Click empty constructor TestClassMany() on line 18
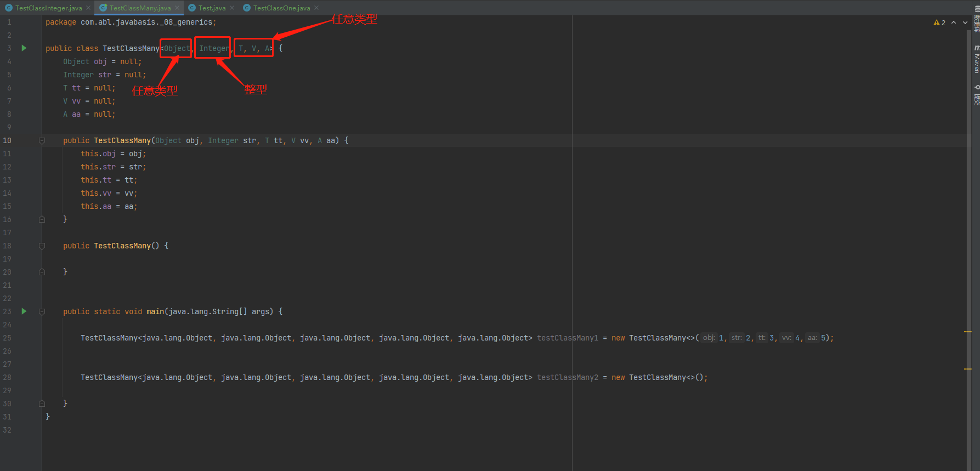The height and width of the screenshot is (471, 980). pyautogui.click(x=127, y=246)
